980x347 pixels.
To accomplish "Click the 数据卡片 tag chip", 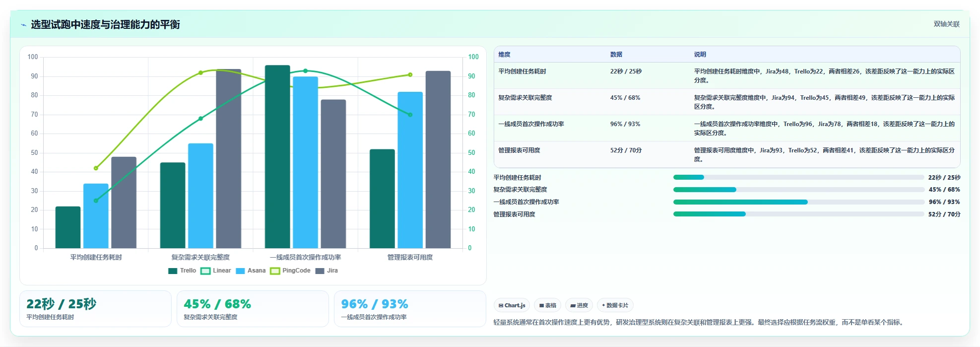I will [x=615, y=305].
